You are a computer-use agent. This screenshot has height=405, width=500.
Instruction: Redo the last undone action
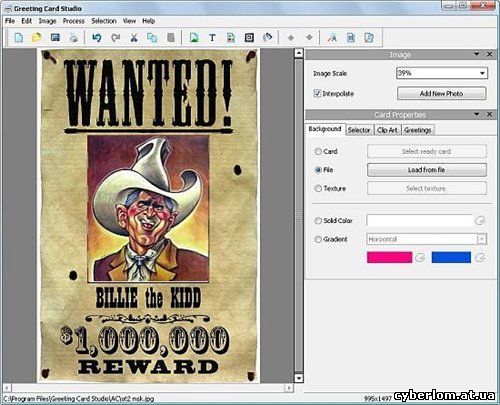[115, 38]
